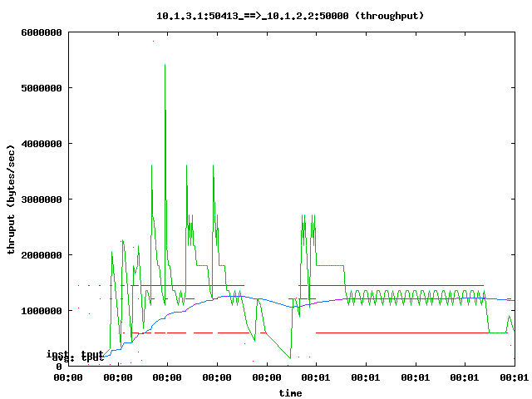Click the 4000000 y-axis tick label
The image size is (532, 399).
pyautogui.click(x=42, y=144)
